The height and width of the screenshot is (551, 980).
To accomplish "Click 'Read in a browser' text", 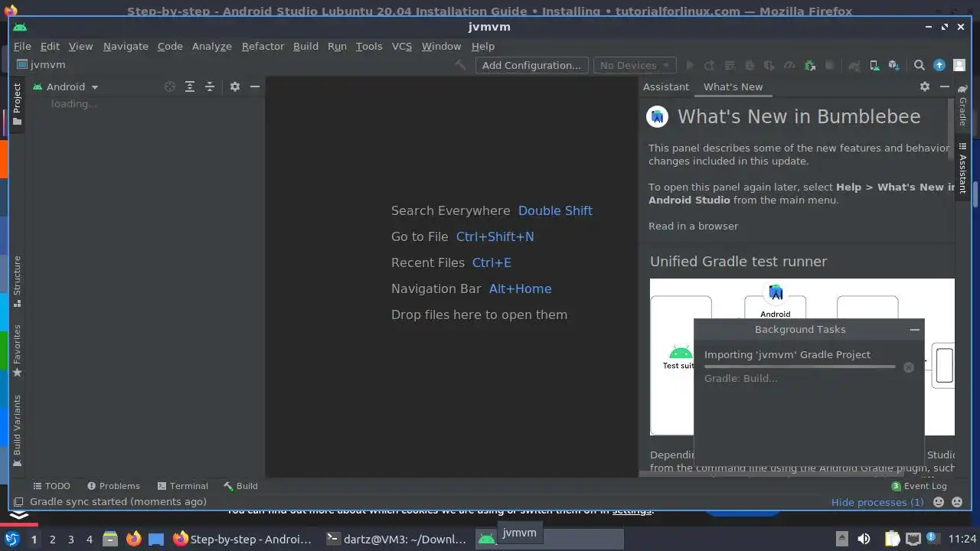I will [x=694, y=226].
